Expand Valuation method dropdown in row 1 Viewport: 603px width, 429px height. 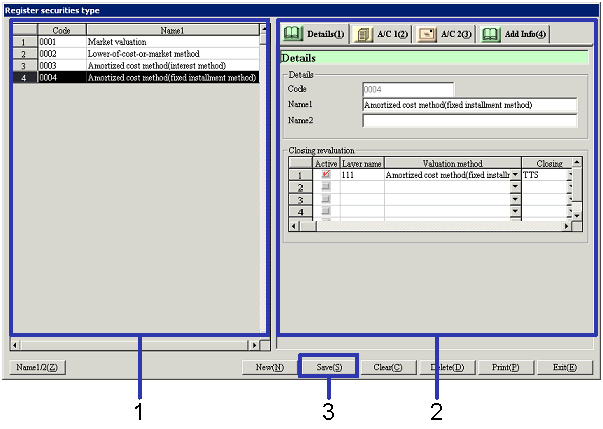tap(516, 175)
